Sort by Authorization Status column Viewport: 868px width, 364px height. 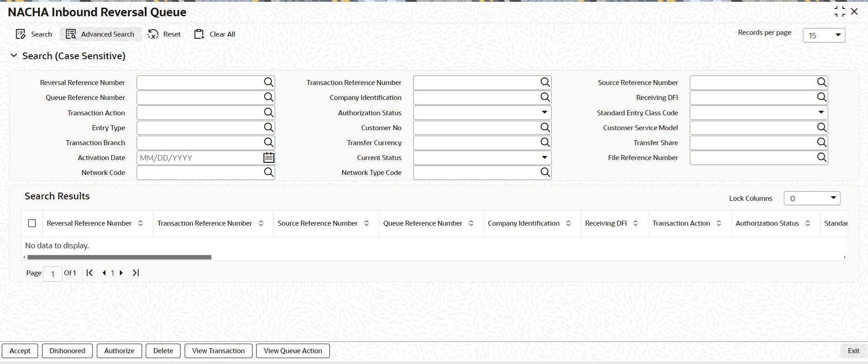(x=808, y=223)
